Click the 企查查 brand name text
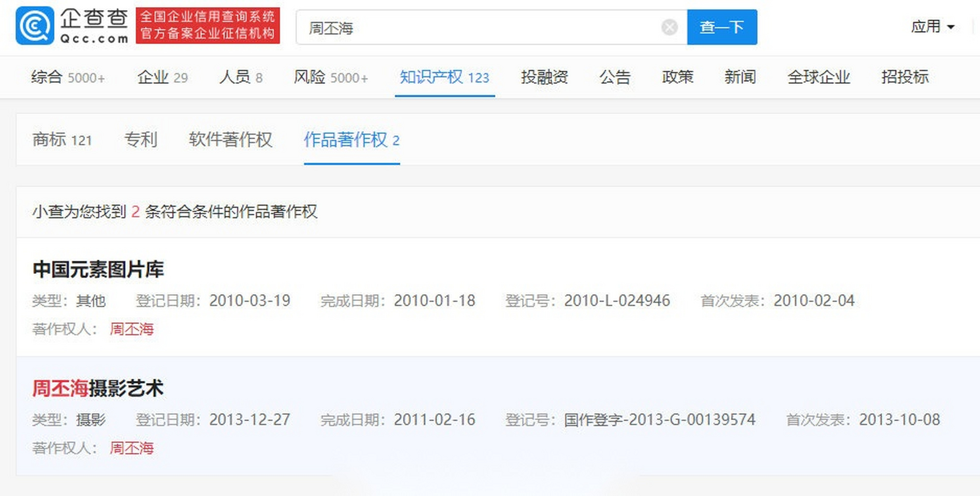The image size is (980, 496). click(x=94, y=18)
